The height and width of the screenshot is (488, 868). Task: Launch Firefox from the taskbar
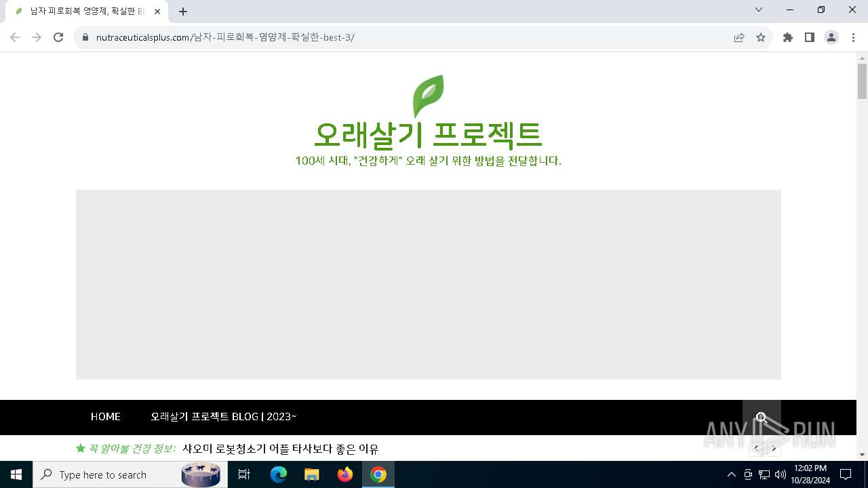point(345,474)
